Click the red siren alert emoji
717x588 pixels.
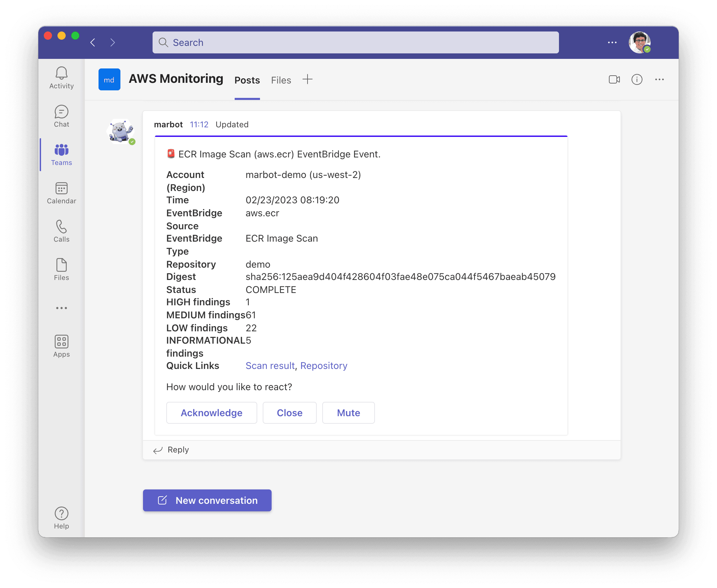pos(171,154)
